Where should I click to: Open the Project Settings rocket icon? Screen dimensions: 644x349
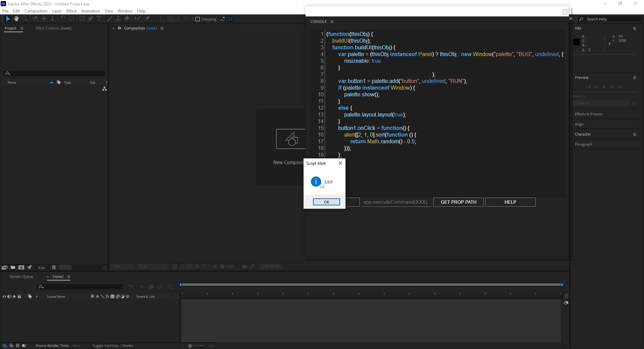tap(30, 267)
